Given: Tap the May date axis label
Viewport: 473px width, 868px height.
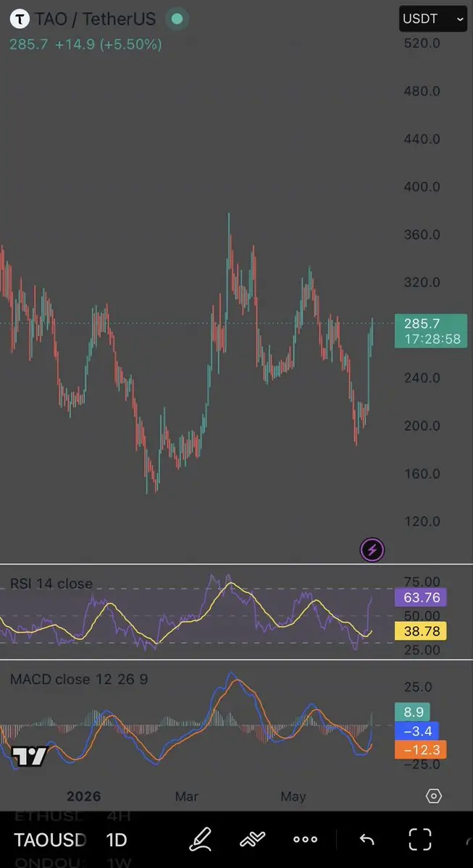Looking at the screenshot, I should [x=293, y=796].
